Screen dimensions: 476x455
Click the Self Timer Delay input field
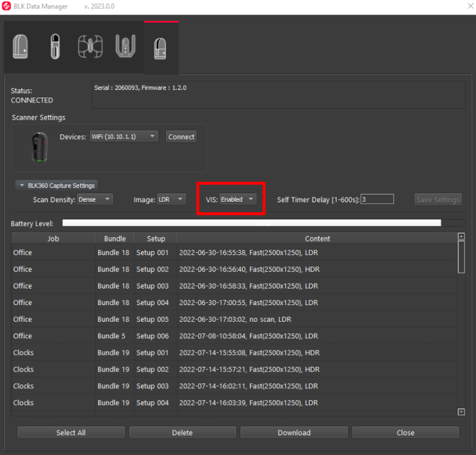click(377, 199)
